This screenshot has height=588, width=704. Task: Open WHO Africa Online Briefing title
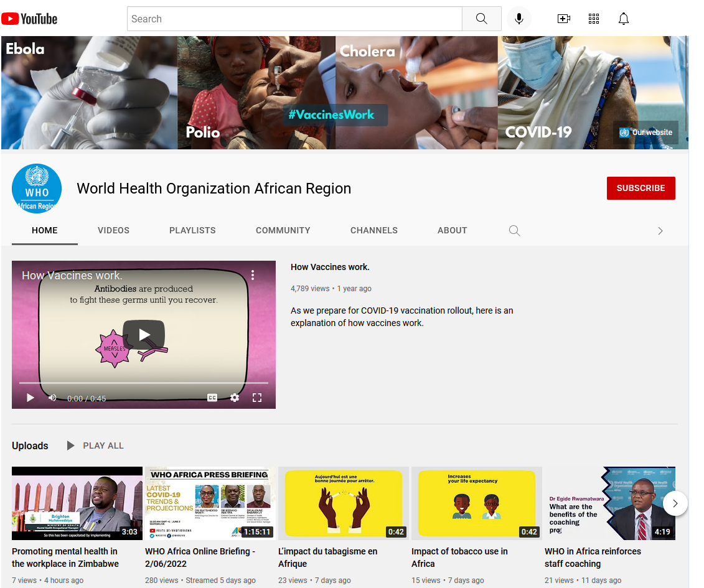tap(200, 558)
